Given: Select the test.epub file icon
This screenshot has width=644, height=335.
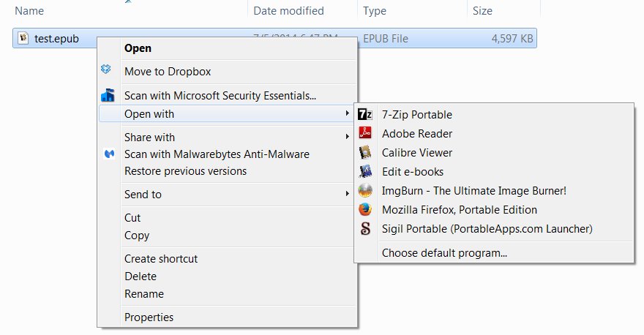Looking at the screenshot, I should pyautogui.click(x=23, y=38).
